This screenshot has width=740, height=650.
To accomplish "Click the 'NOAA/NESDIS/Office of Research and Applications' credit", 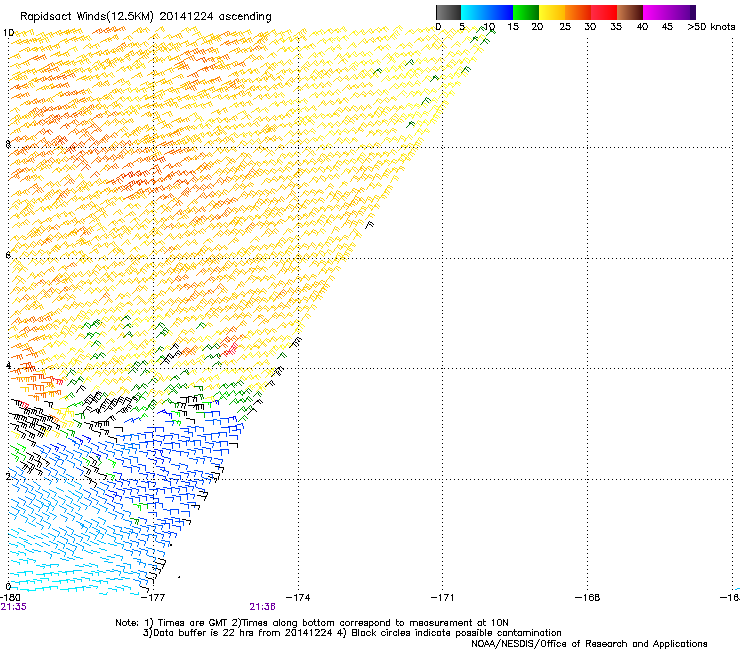I will pos(589,644).
